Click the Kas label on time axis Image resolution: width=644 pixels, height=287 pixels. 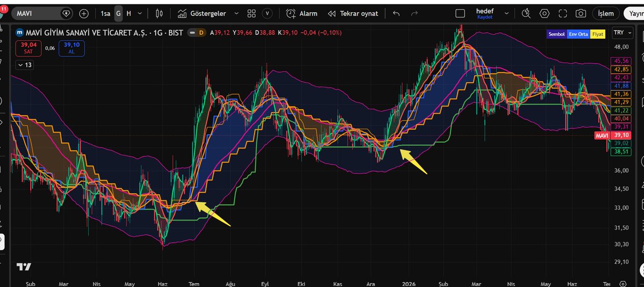338,284
